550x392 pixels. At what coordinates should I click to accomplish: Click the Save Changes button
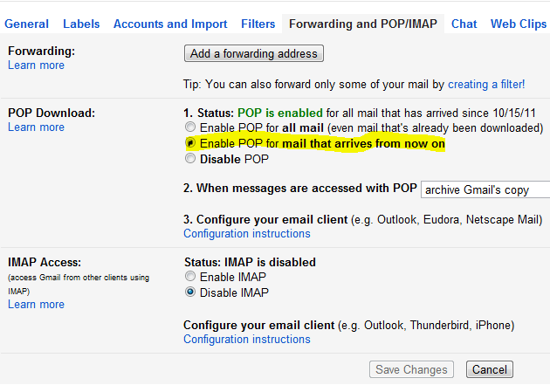(411, 369)
